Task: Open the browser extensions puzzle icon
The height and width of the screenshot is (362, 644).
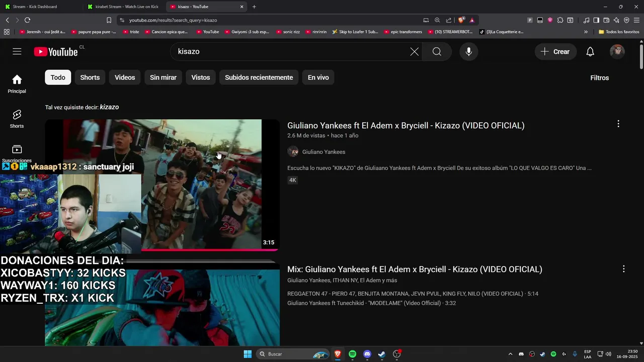Action: pyautogui.click(x=560, y=20)
